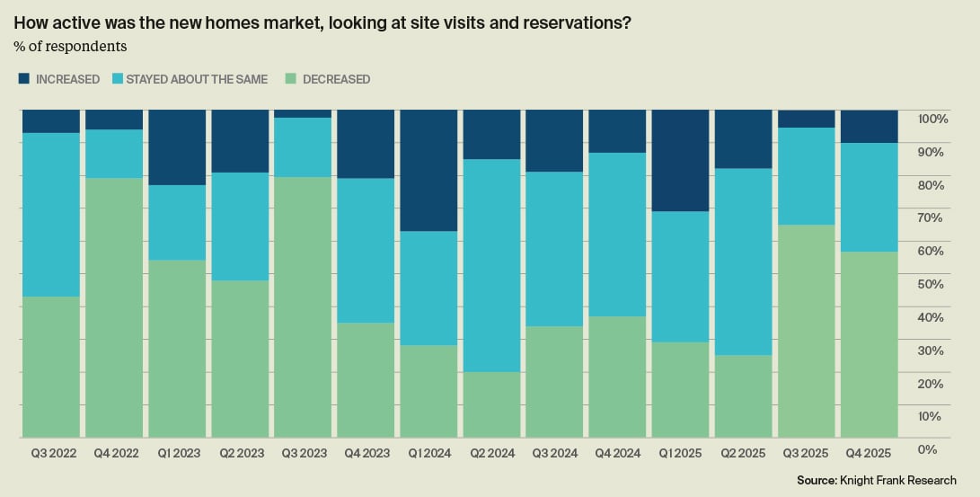The height and width of the screenshot is (497, 980).
Task: Click the light blue STAYED ABOUT THE SAME swatch
Action: 115,79
